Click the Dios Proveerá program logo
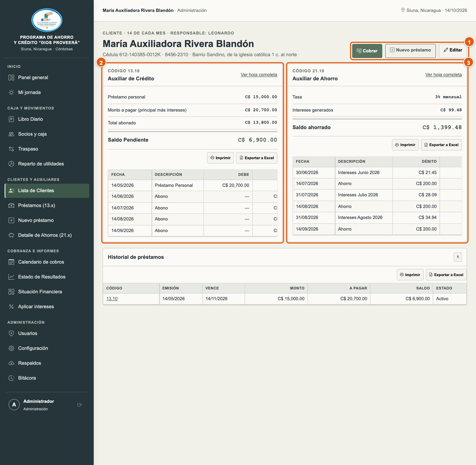The image size is (476, 465). pyautogui.click(x=47, y=20)
